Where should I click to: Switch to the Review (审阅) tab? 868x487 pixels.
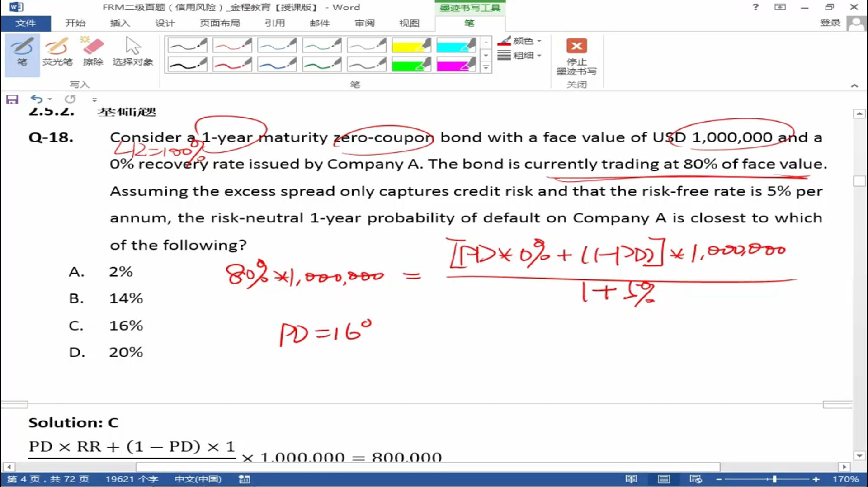364,23
